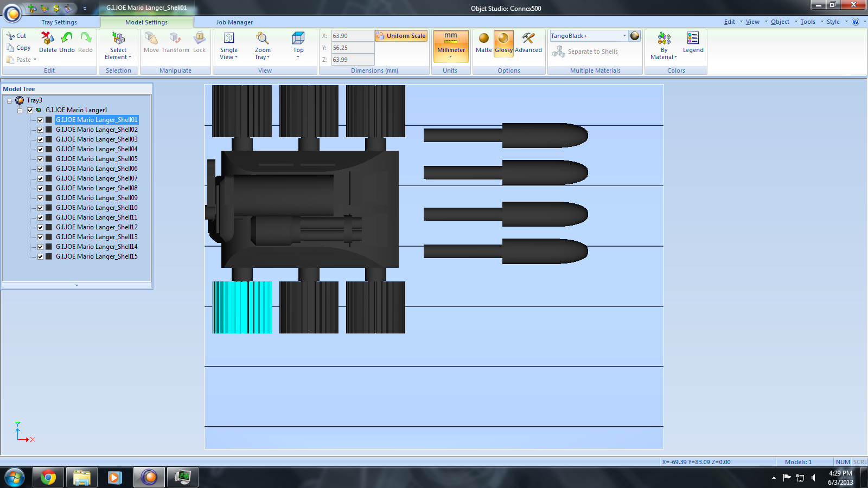The height and width of the screenshot is (488, 868).
Task: Collapse the Tray3 tree node
Action: point(9,100)
